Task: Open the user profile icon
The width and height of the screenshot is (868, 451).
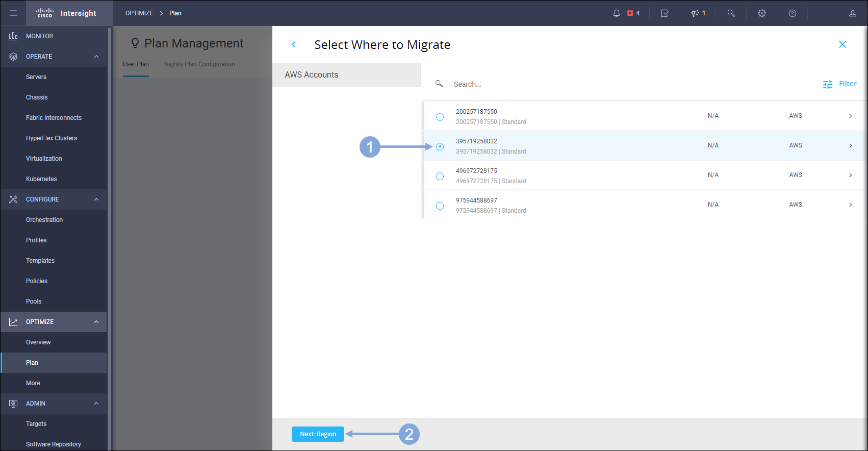Action: 853,13
